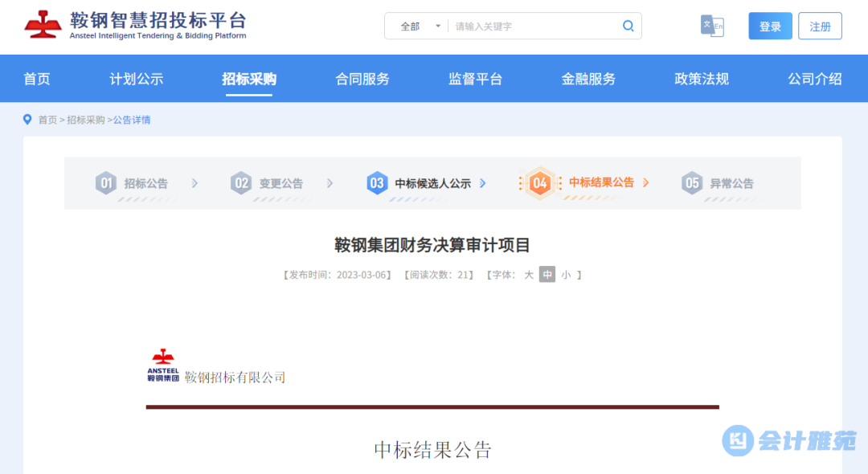Click the 招标采购 breadcrumb link
868x474 pixels.
point(86,120)
